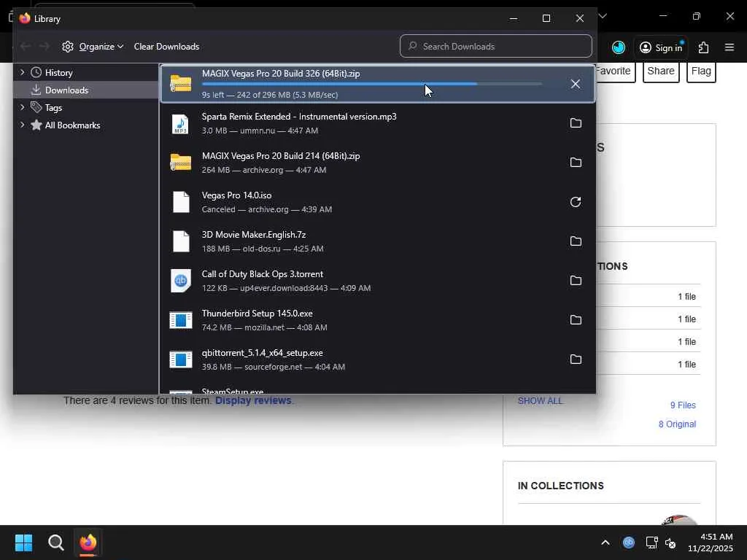Screen dimensions: 747x560
Task: Click the MP3 file icon for Sparta Remix
Action: point(181,124)
